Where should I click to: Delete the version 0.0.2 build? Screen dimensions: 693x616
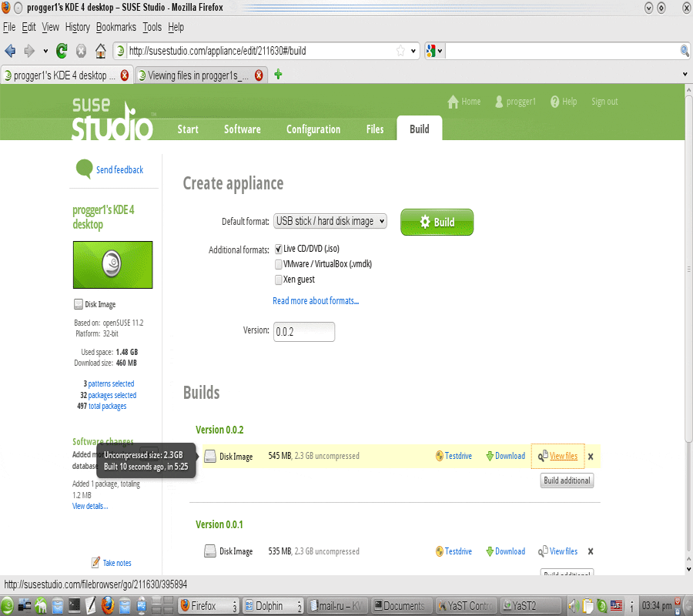(591, 457)
